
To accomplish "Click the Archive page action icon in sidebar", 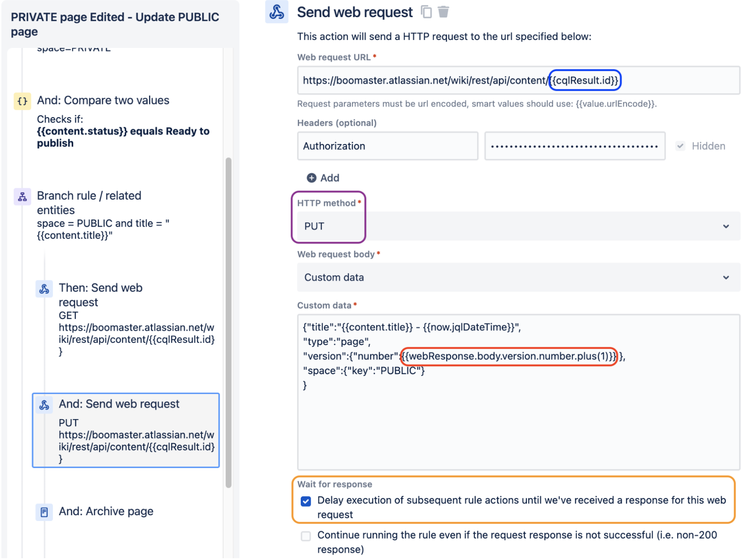I will pyautogui.click(x=44, y=511).
